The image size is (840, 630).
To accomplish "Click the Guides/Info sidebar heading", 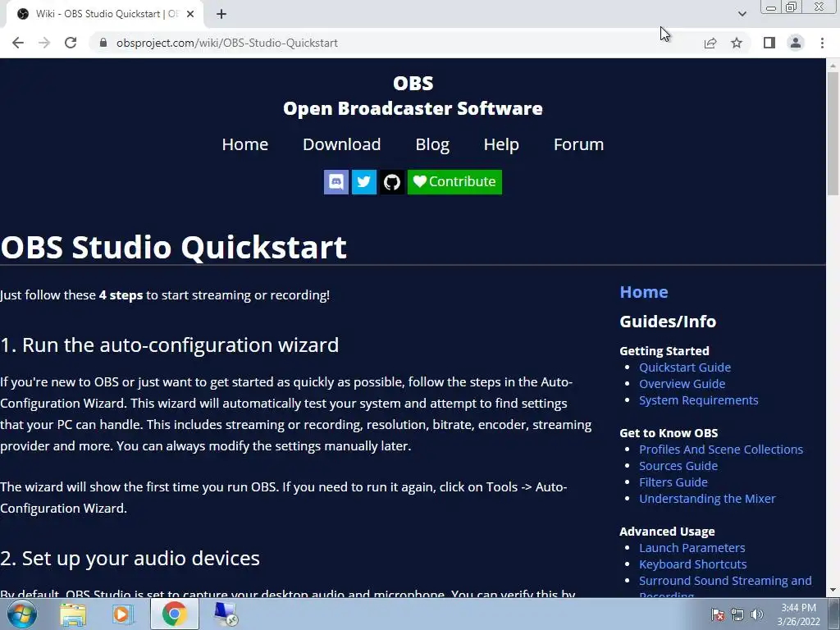I will click(x=668, y=322).
